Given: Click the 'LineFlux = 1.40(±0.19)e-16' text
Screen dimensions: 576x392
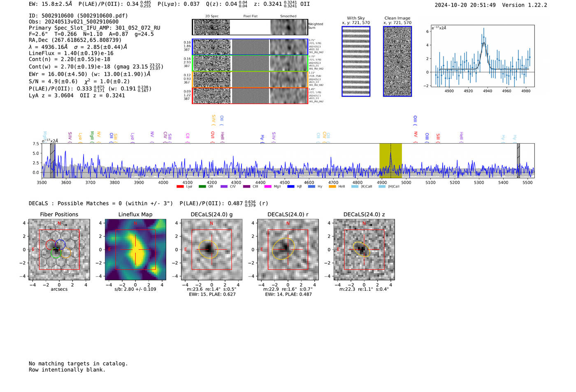Looking at the screenshot, I should pos(71,53).
